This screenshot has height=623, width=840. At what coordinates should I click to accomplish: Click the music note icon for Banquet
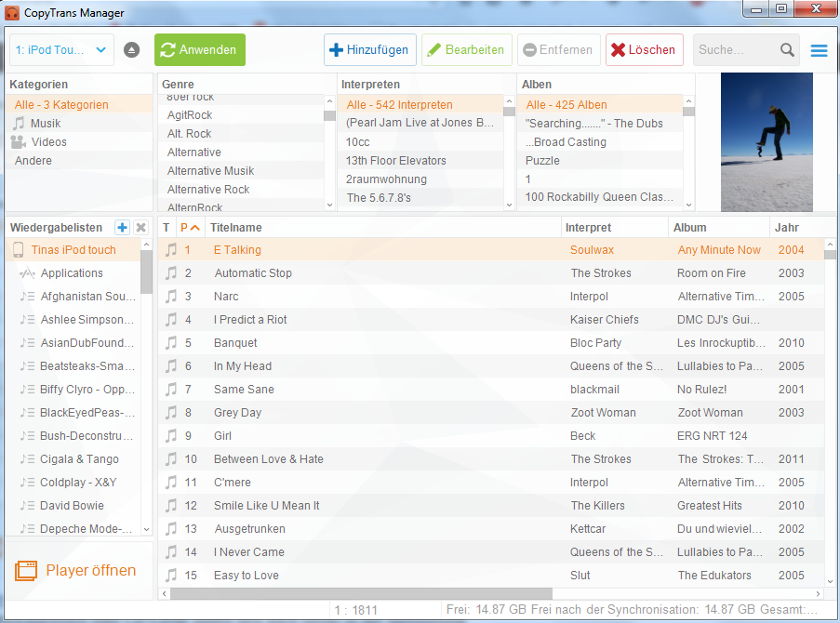pos(171,343)
